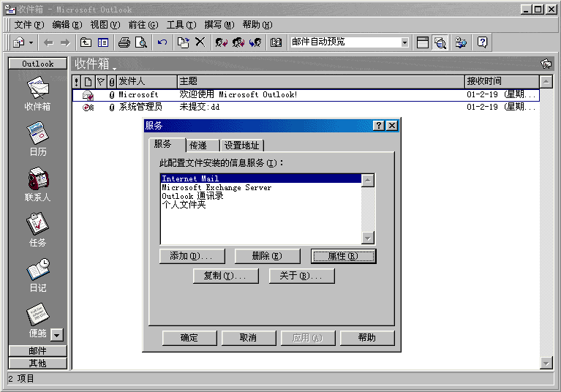561x392 pixels.
Task: Sort by importance column header
Action: pyautogui.click(x=77, y=82)
